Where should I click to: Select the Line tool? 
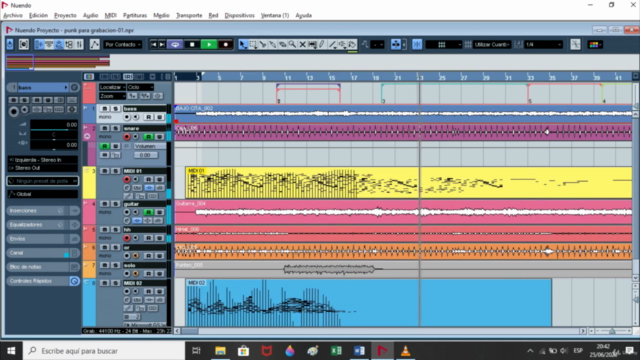(332, 44)
